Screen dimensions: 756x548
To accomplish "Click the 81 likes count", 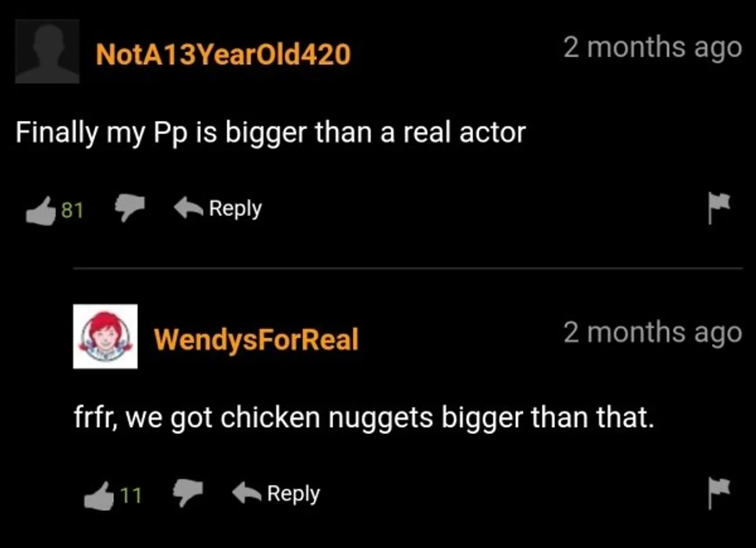I will tap(72, 210).
